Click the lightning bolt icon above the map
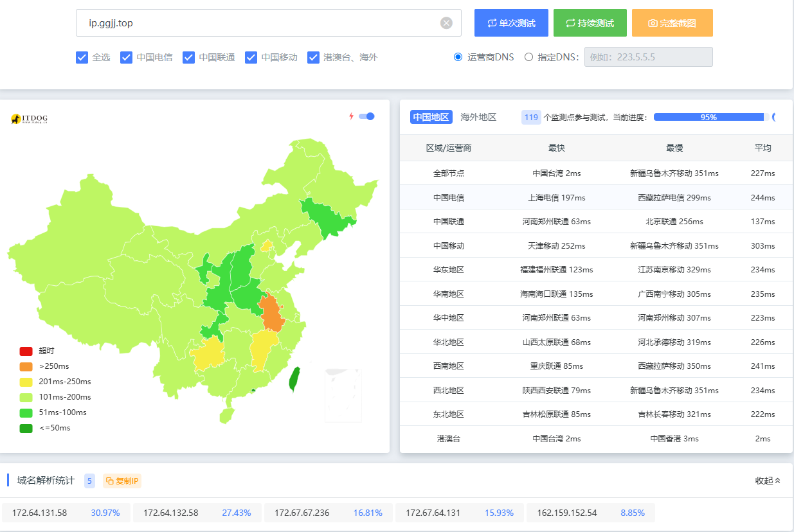 351,116
